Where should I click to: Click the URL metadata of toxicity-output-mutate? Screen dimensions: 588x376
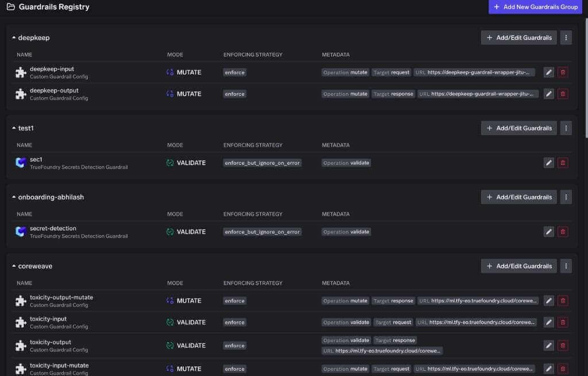click(x=478, y=301)
